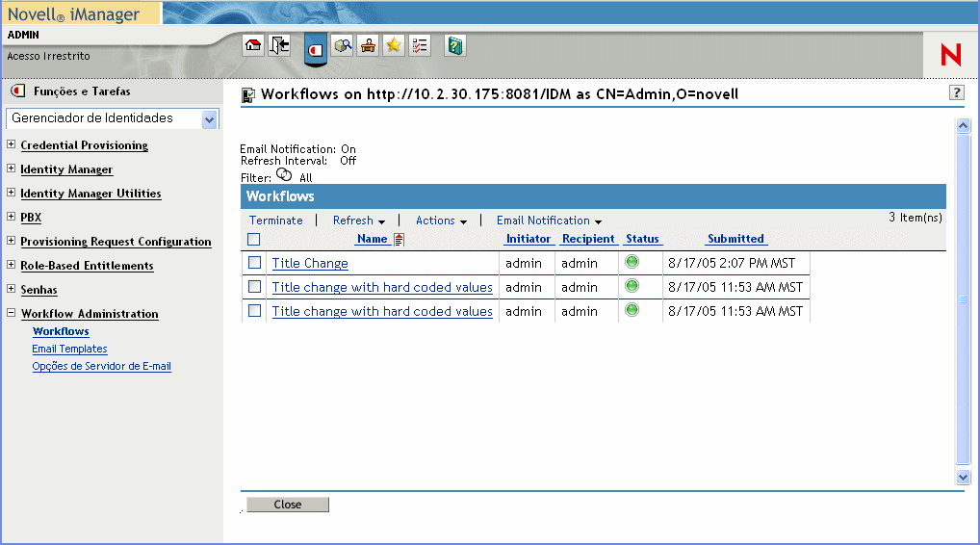The image size is (980, 545).
Task: Click the Funções e Tarefas header icon
Action: click(18, 91)
